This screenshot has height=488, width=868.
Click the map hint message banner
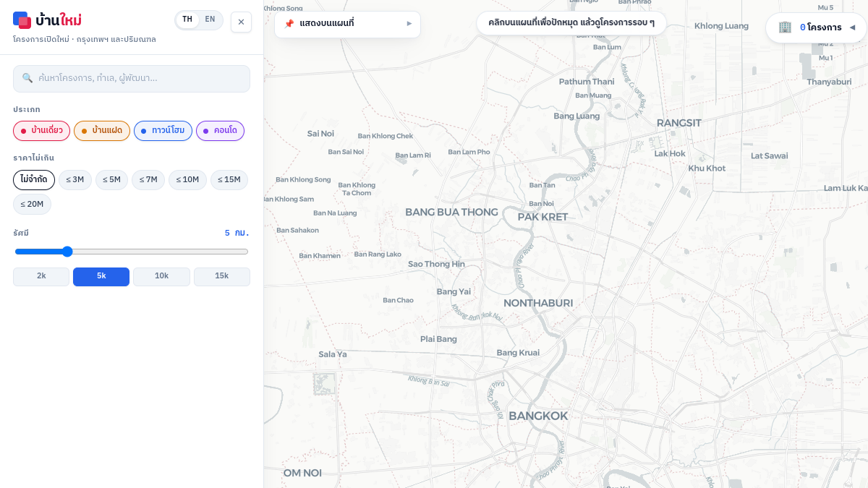[x=571, y=23]
